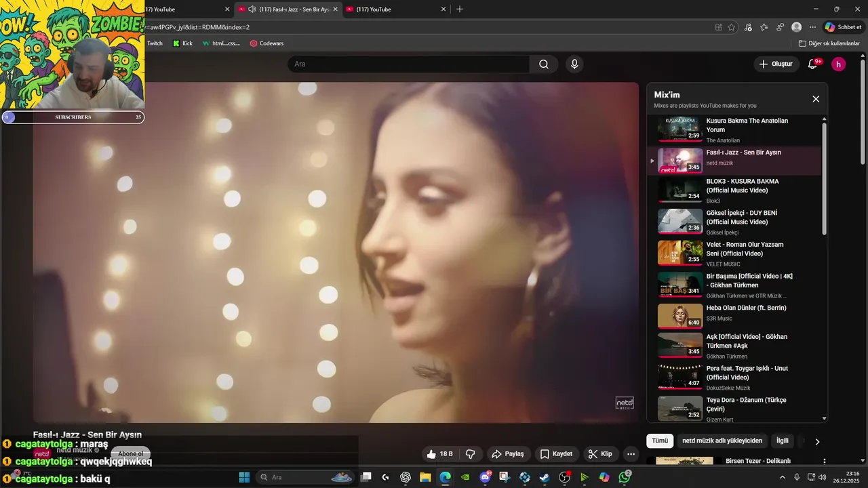
Task: Open Copilot 'Sohbet et' button
Action: coord(844,27)
